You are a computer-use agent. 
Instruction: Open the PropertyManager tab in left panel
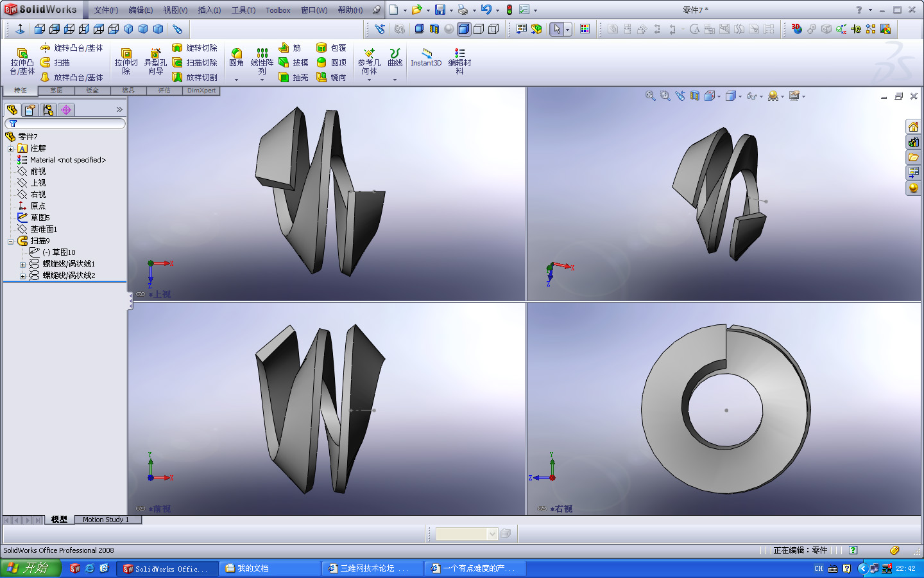point(30,110)
